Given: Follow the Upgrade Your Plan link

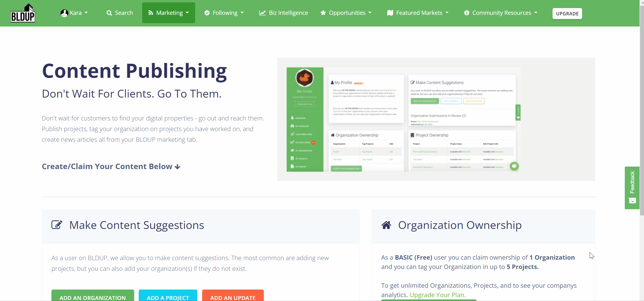Looking at the screenshot, I should (x=438, y=295).
